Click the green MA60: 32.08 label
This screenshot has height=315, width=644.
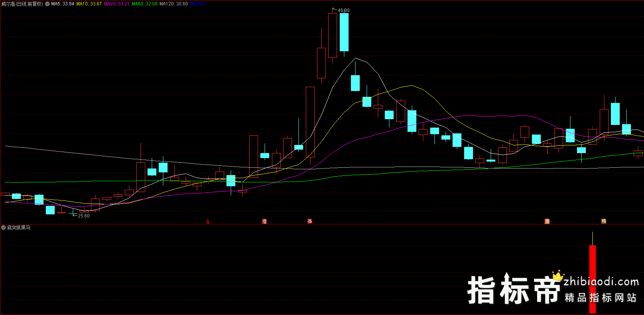144,4
